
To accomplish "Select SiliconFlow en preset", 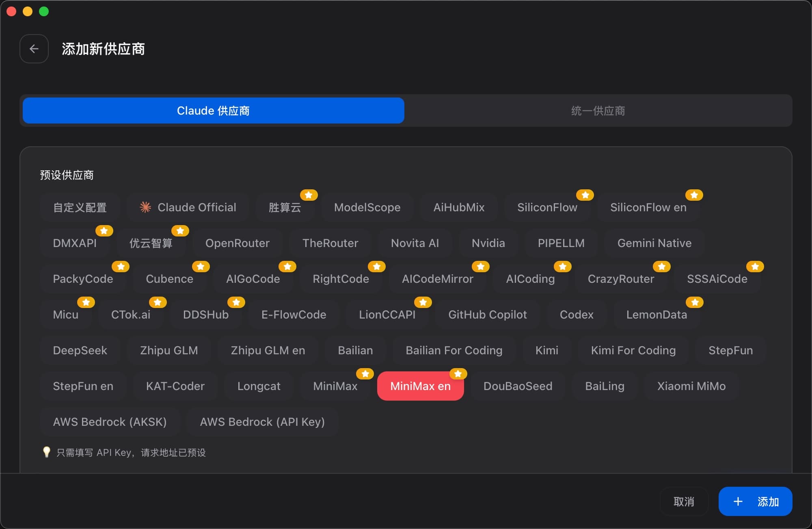I will coord(648,207).
